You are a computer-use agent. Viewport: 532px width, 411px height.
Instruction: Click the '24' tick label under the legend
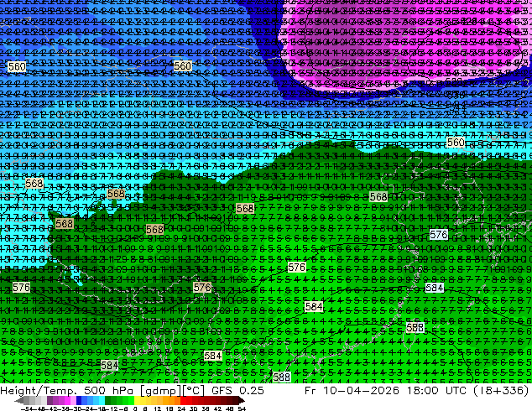(x=181, y=408)
